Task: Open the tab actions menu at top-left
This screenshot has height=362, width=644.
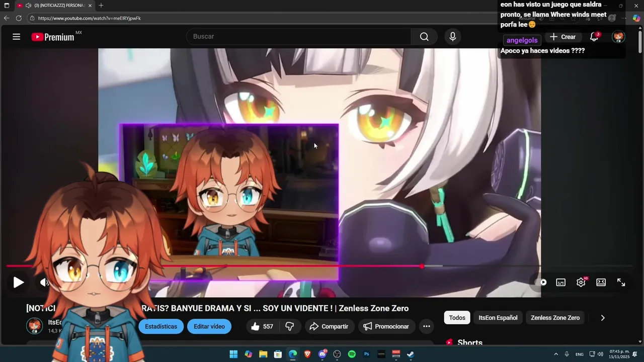Action: coord(7,5)
